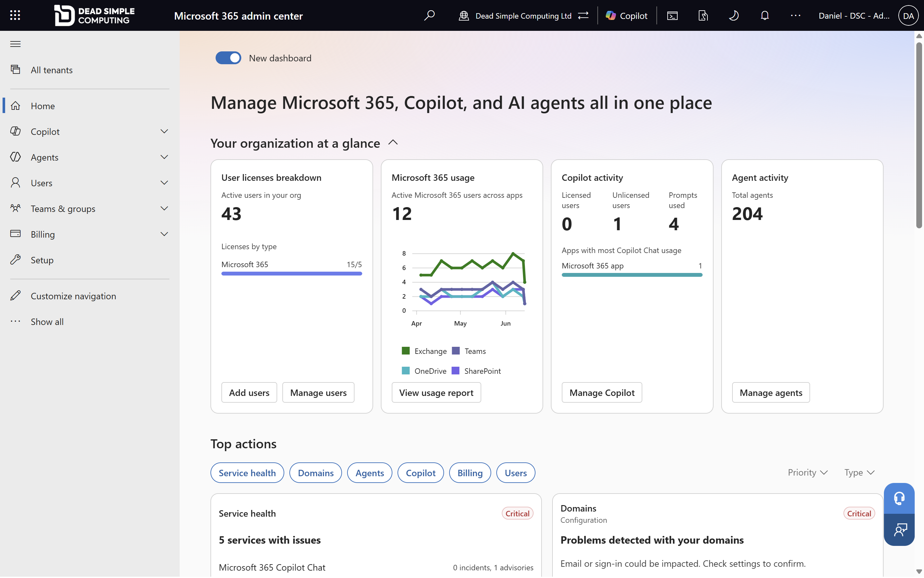Click the Critical badge on Service health
This screenshot has height=578, width=924.
518,513
